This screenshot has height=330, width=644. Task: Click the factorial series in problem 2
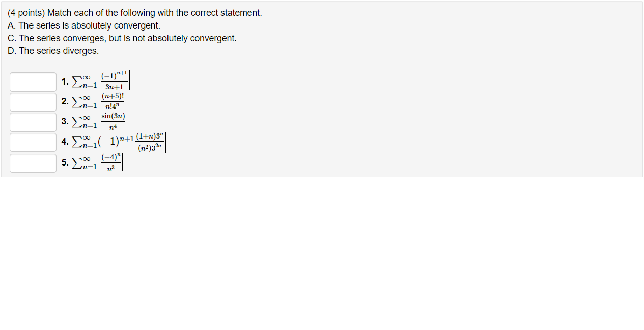(x=99, y=101)
